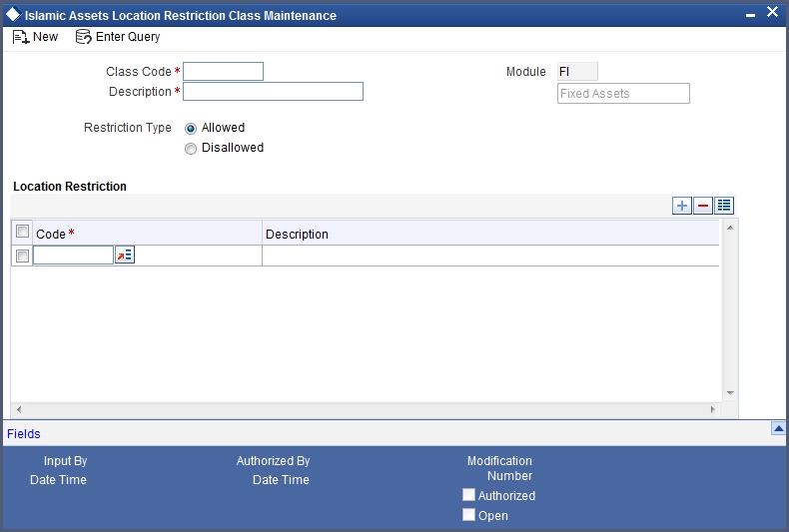Click the horizontal scroll left arrow
Viewport: 789px width, 532px height.
pyautogui.click(x=19, y=410)
